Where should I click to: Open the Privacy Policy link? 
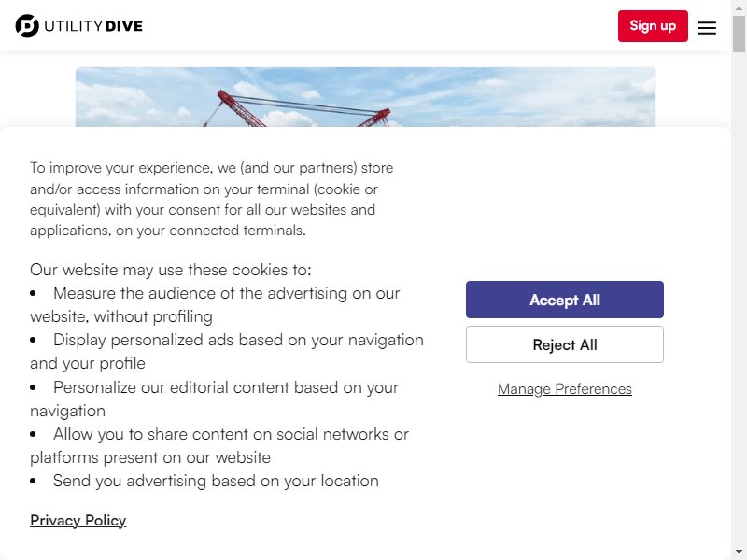pyautogui.click(x=78, y=521)
